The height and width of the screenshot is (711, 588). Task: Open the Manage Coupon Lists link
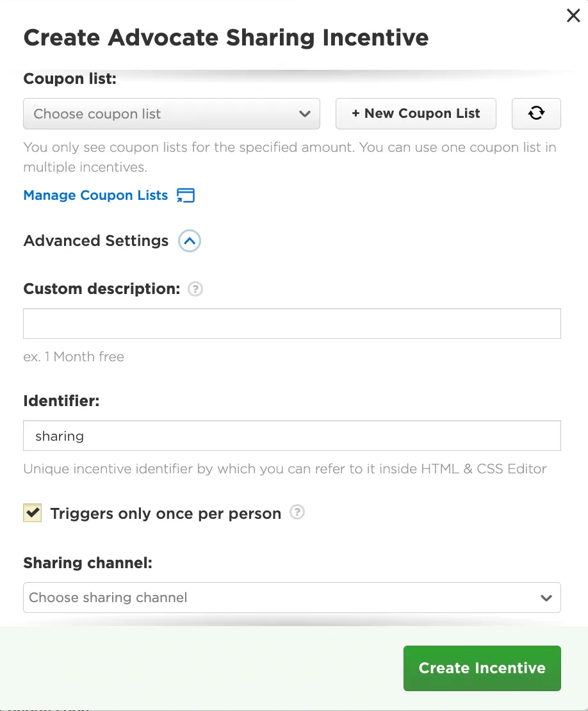(95, 195)
